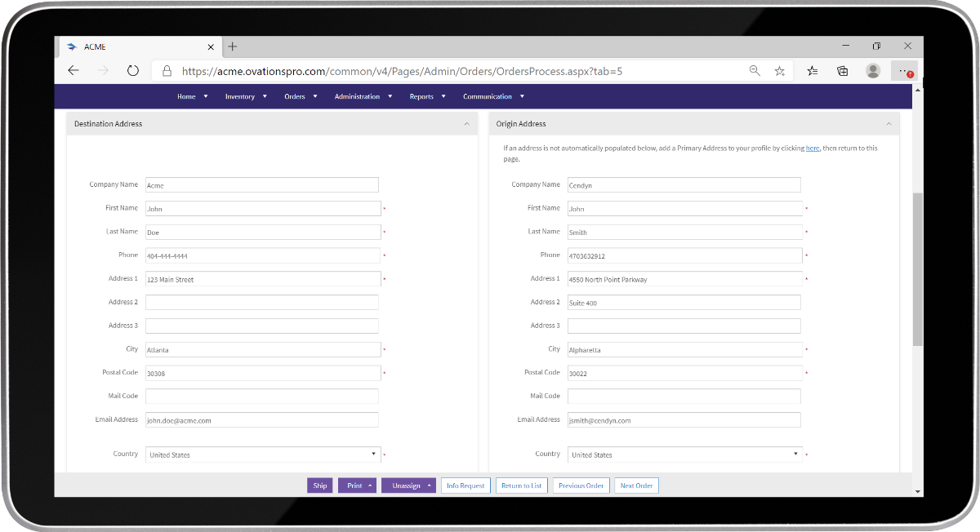Click the 'here' profile link
The image size is (980, 532).
813,149
